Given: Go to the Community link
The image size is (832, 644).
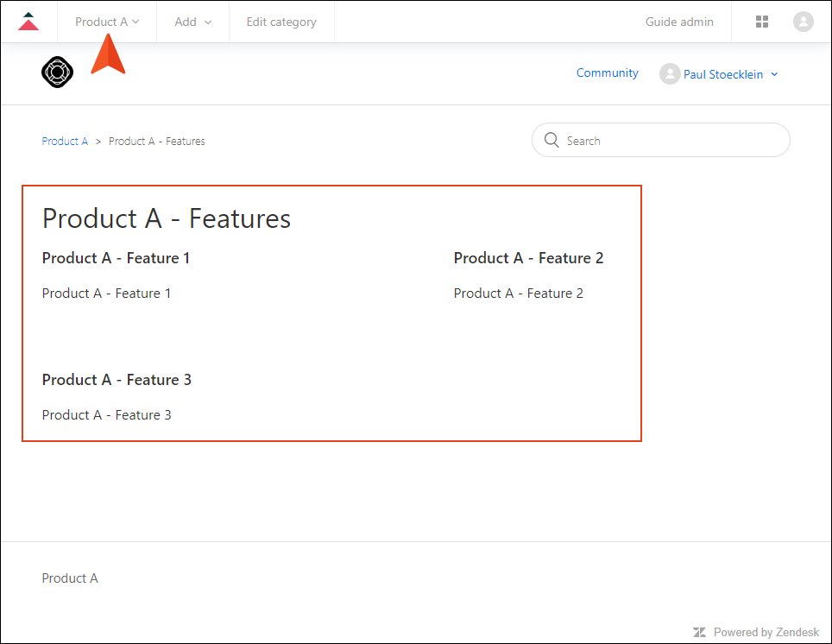Looking at the screenshot, I should [x=607, y=73].
